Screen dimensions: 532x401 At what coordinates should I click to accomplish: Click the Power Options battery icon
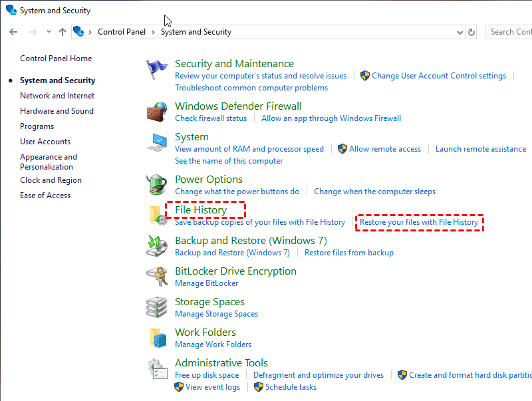coord(157,186)
